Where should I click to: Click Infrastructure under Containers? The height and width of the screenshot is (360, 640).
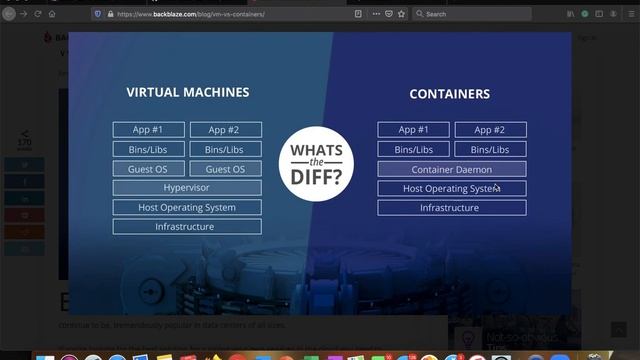(452, 208)
